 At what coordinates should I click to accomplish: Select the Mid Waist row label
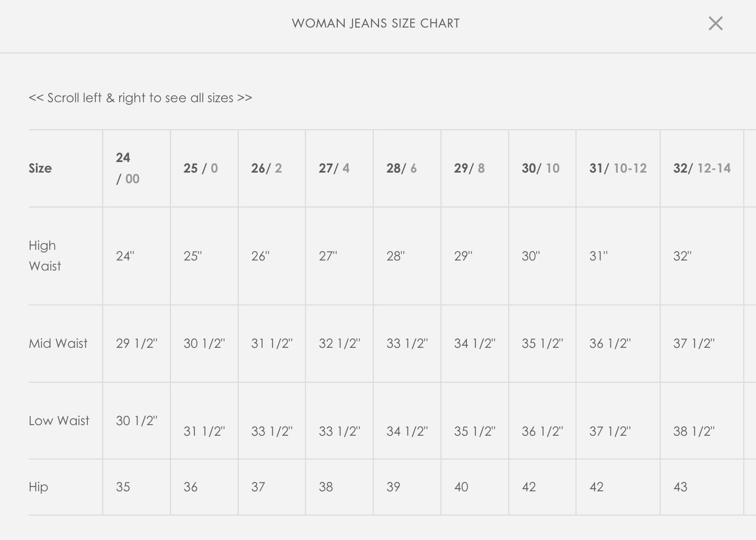(x=58, y=344)
